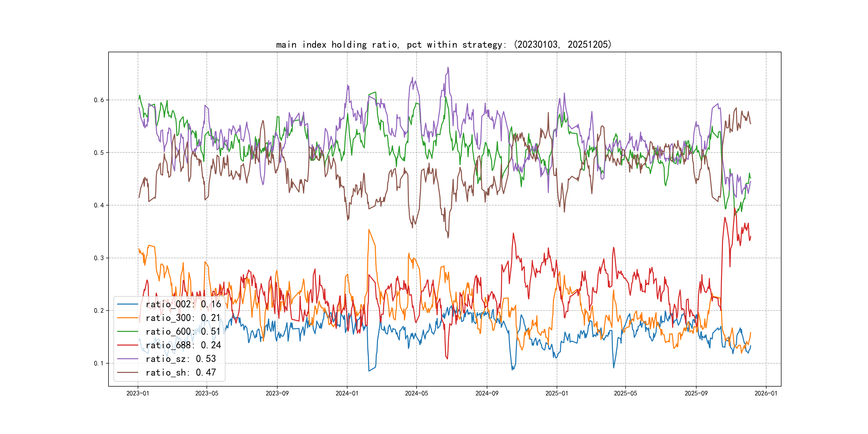Click the 0.3 y-axis tick label
This screenshot has width=868, height=434.
click(x=99, y=258)
